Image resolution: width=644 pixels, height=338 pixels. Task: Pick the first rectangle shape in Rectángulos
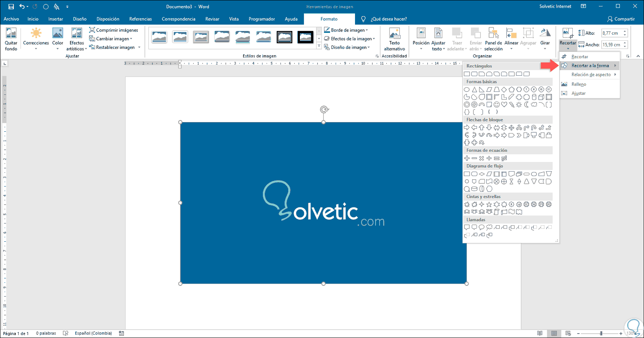pos(467,74)
